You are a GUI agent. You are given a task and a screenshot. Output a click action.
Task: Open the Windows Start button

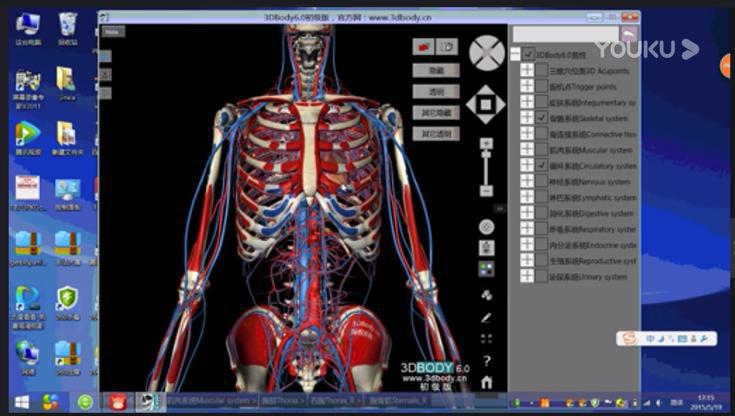pyautogui.click(x=22, y=402)
